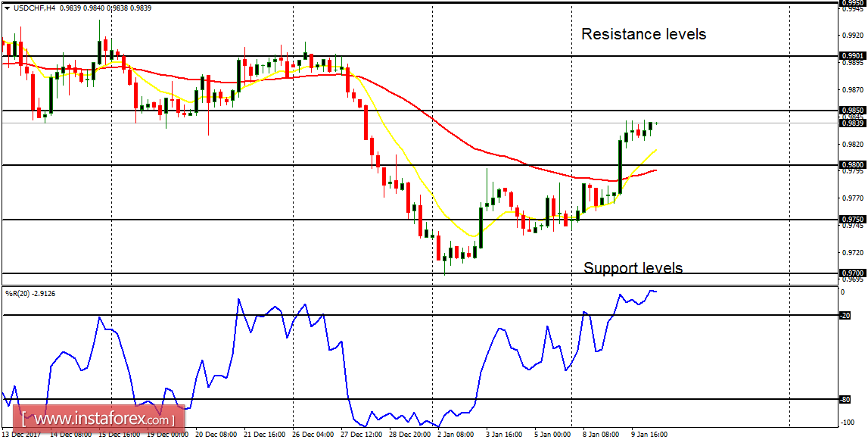Click the 27 Dec 12:00 time label
868x443 pixels.
(362, 435)
